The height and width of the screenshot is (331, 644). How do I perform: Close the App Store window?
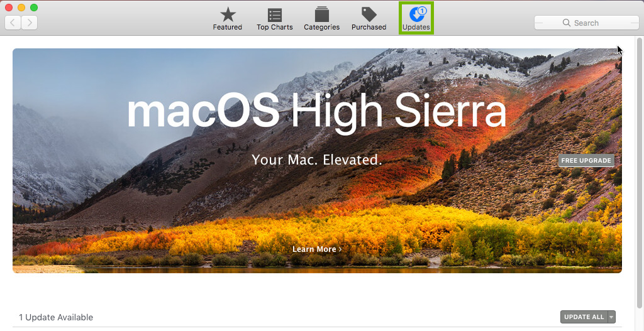9,8
